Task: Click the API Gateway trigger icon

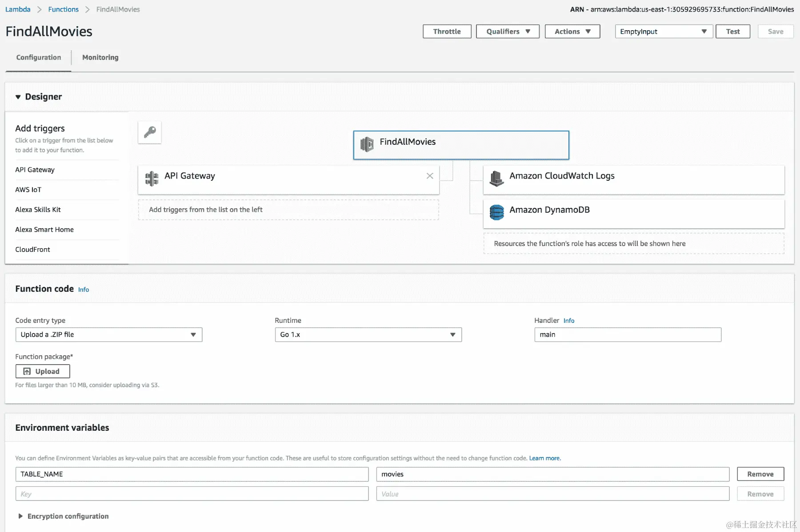Action: [x=152, y=179]
